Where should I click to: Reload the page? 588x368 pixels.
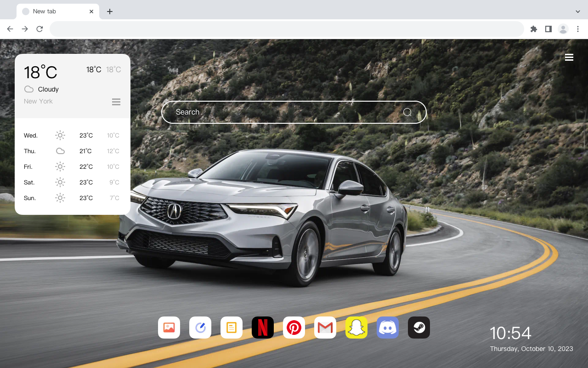pos(40,29)
